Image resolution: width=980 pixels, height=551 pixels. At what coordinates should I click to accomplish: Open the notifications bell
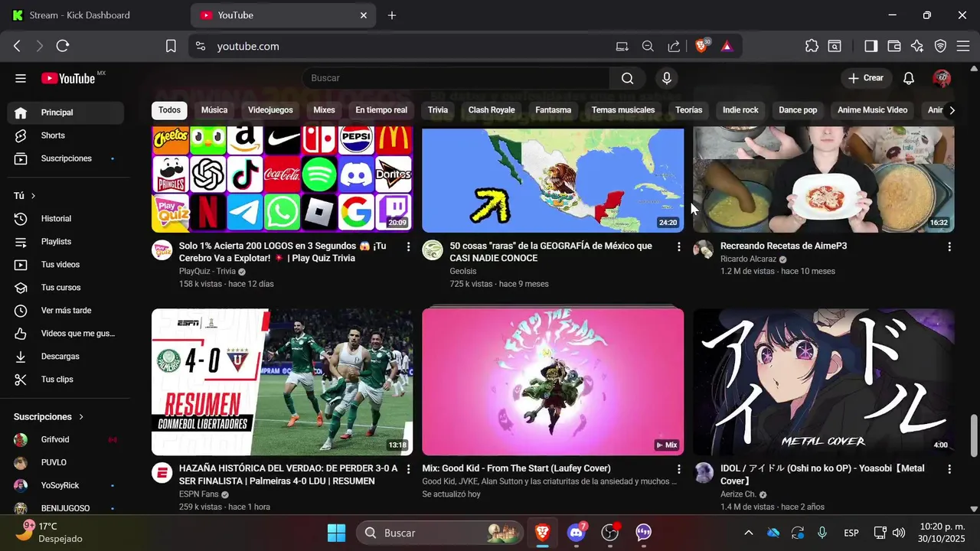(909, 78)
